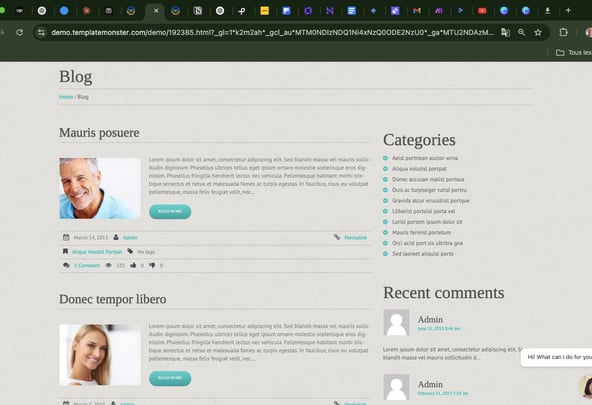Switch to the Gmail tab
This screenshot has height=405, width=592.
[x=417, y=11]
